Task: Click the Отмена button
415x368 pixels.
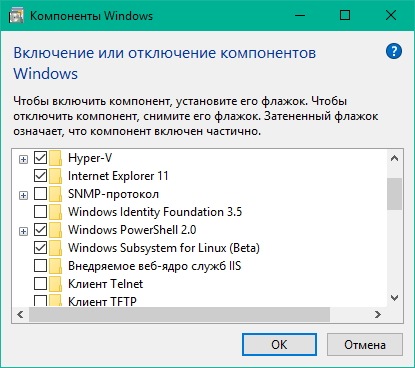Action: pyautogui.click(x=365, y=345)
